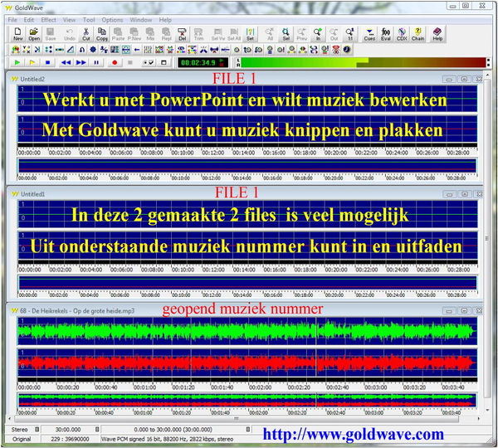Click the Del delete icon
Image resolution: width=498 pixels, height=448 pixels.
pos(183,34)
